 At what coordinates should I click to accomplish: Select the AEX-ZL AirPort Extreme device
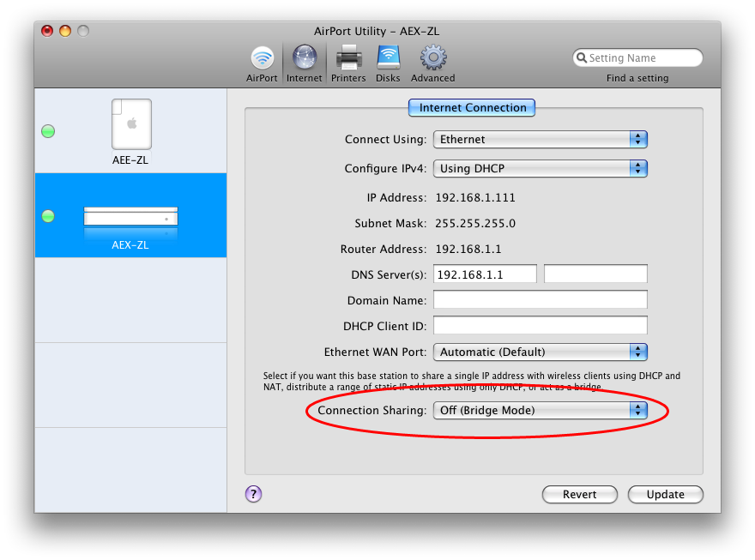(x=130, y=215)
